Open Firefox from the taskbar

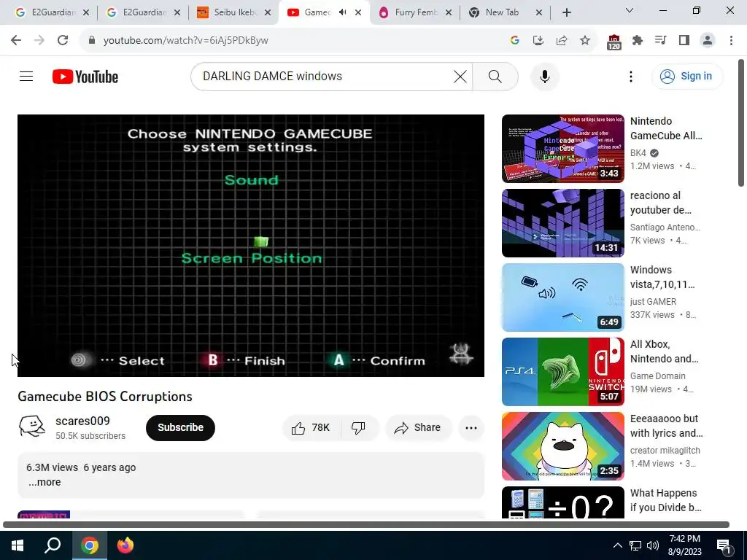125,545
